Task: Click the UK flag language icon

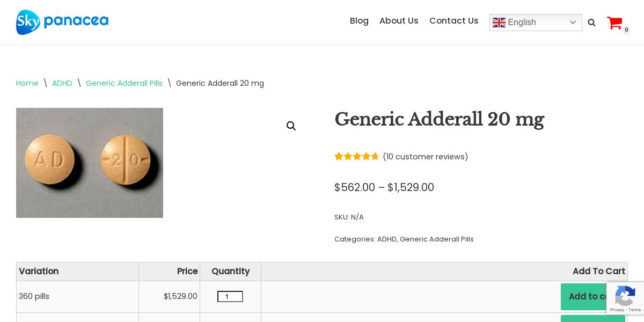Action: [x=499, y=23]
